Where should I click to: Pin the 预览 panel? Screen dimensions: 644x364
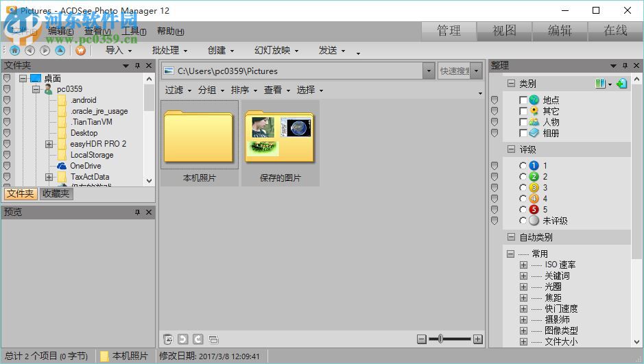pos(138,213)
